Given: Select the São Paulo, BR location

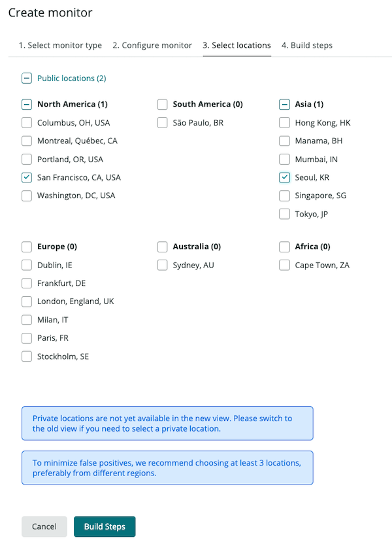Looking at the screenshot, I should click(161, 122).
